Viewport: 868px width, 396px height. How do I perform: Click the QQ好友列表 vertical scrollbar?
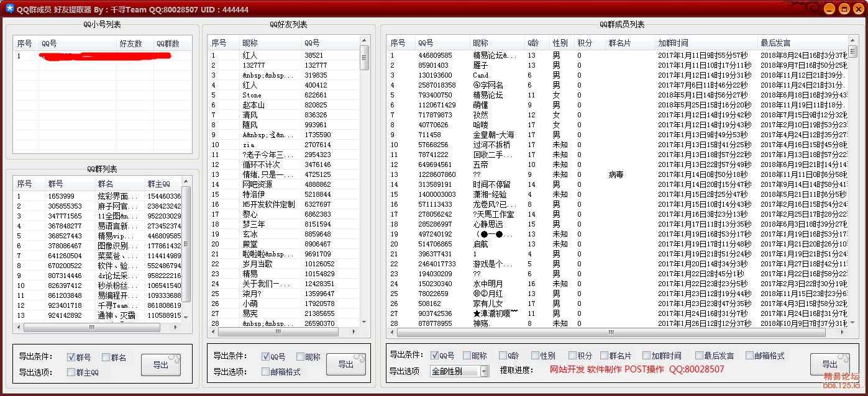tap(365, 181)
